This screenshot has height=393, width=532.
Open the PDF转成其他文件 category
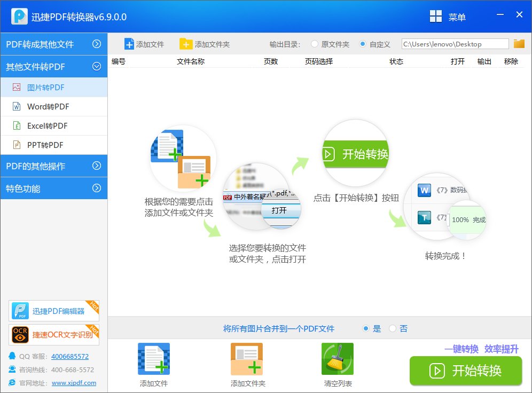(54, 44)
